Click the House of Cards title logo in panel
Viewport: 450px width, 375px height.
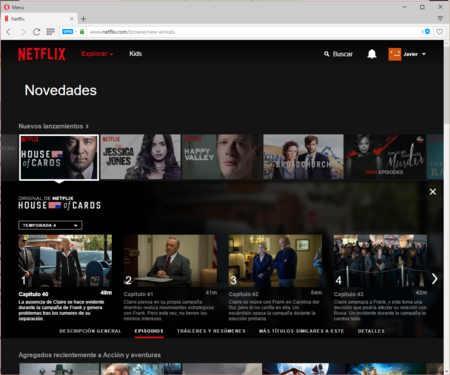(59, 205)
